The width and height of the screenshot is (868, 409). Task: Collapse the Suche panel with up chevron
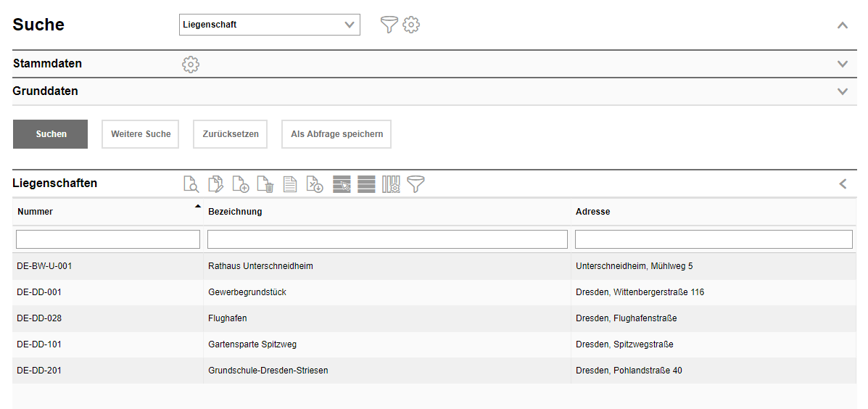coord(842,25)
